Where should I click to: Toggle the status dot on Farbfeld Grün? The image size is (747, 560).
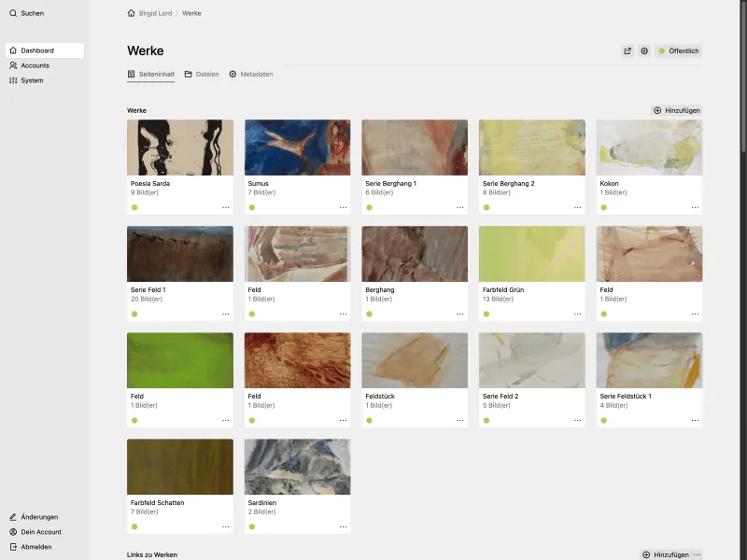pyautogui.click(x=486, y=314)
